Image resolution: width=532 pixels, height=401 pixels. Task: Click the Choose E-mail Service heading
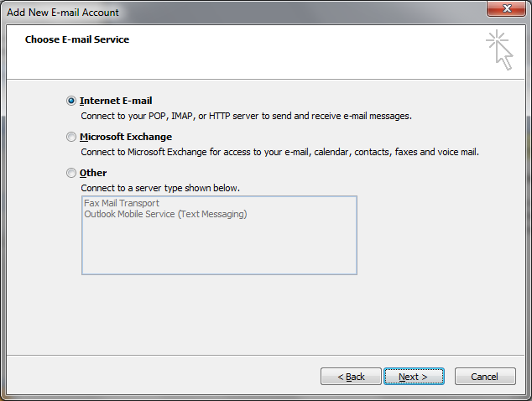77,39
